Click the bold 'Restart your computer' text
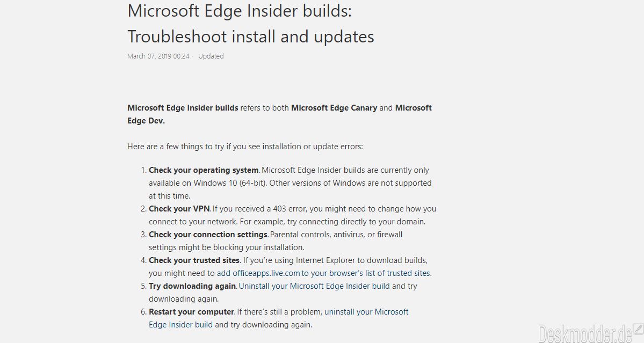Screen dimensions: 644x343 tap(191, 312)
